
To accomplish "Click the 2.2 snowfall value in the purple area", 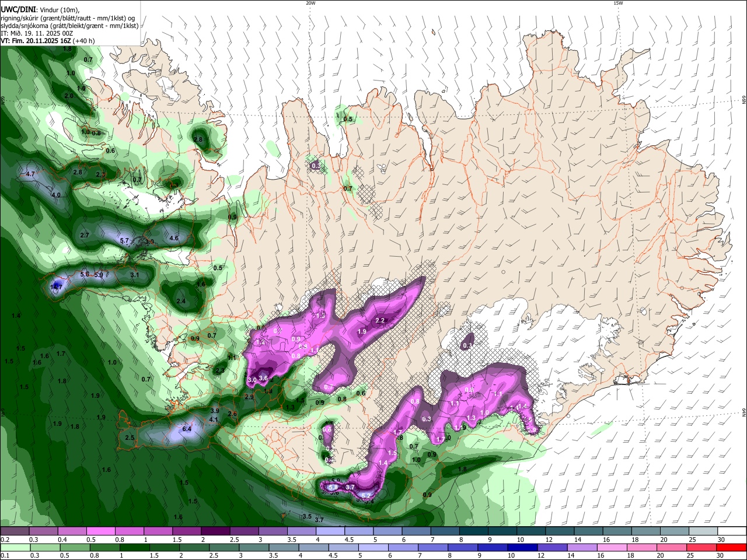I will pos(380,321).
